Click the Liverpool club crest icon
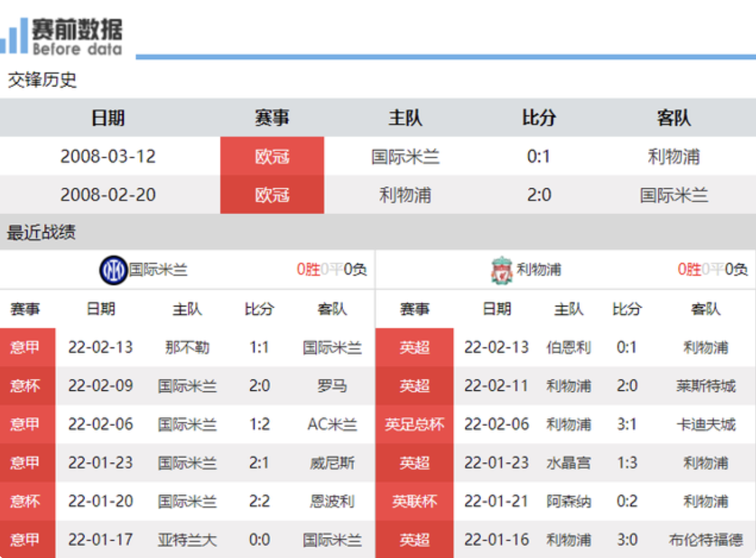Image resolution: width=756 pixels, height=558 pixels. click(501, 270)
